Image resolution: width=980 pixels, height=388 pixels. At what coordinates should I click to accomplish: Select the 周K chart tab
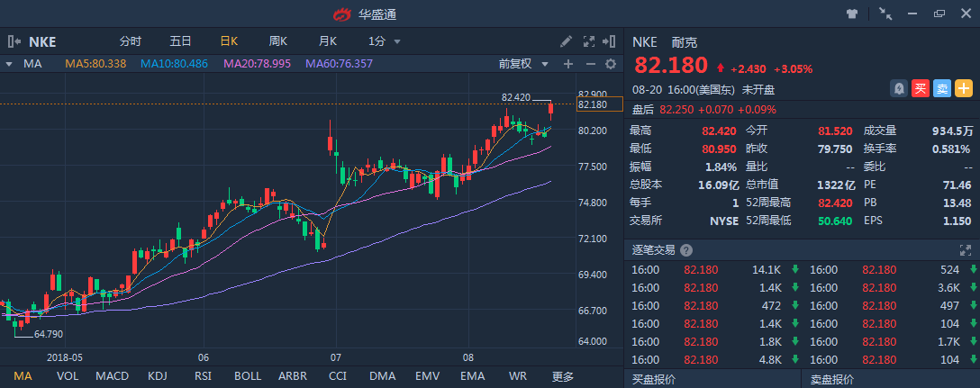[x=278, y=42]
